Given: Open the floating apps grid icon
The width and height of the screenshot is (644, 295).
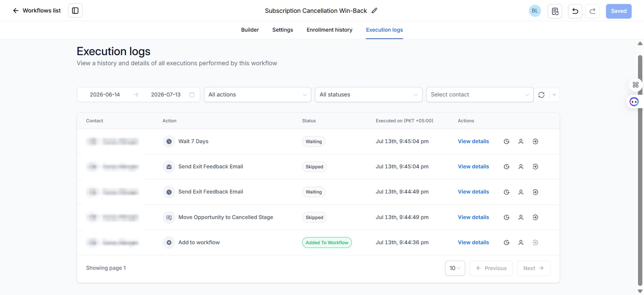Looking at the screenshot, I should [x=636, y=85].
